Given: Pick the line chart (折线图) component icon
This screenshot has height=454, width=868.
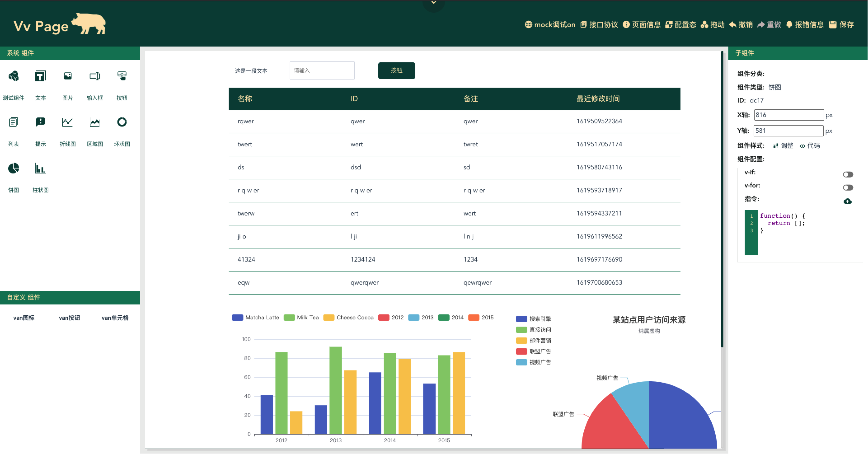Looking at the screenshot, I should (x=67, y=122).
